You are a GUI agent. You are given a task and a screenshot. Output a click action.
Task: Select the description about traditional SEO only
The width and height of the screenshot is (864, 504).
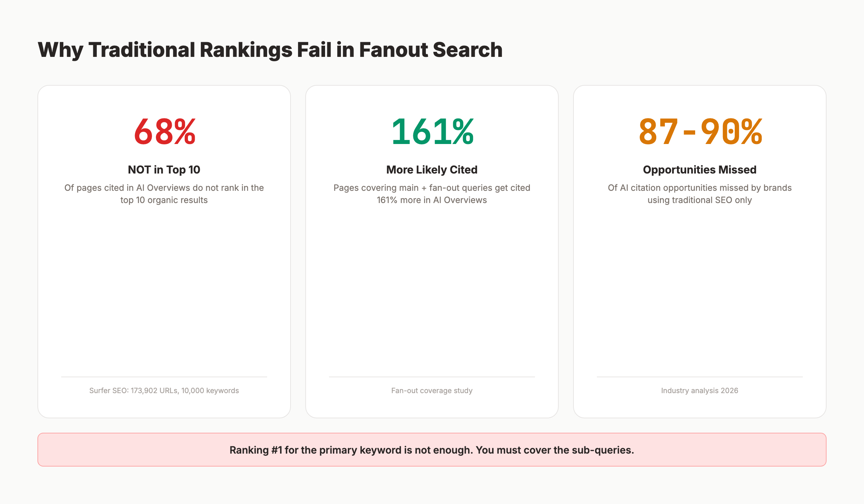[700, 194]
